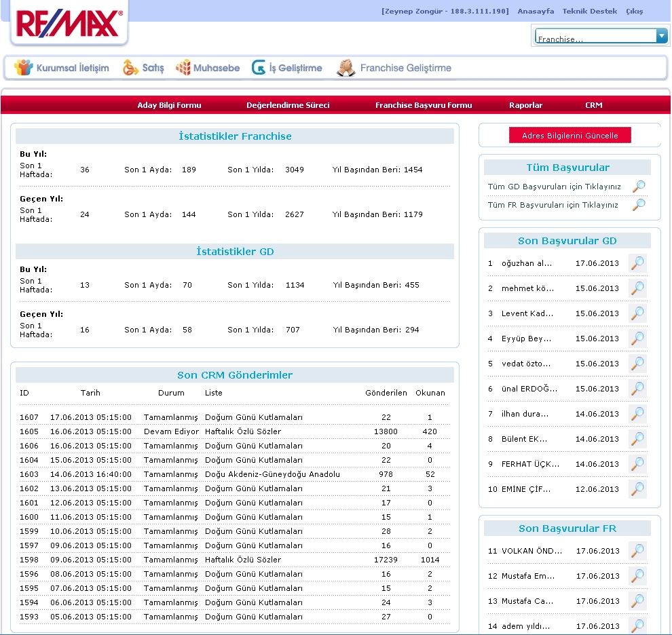672x635 pixels.
Task: Click magnifier for Tüm GD Başvuruları
Action: [x=638, y=187]
